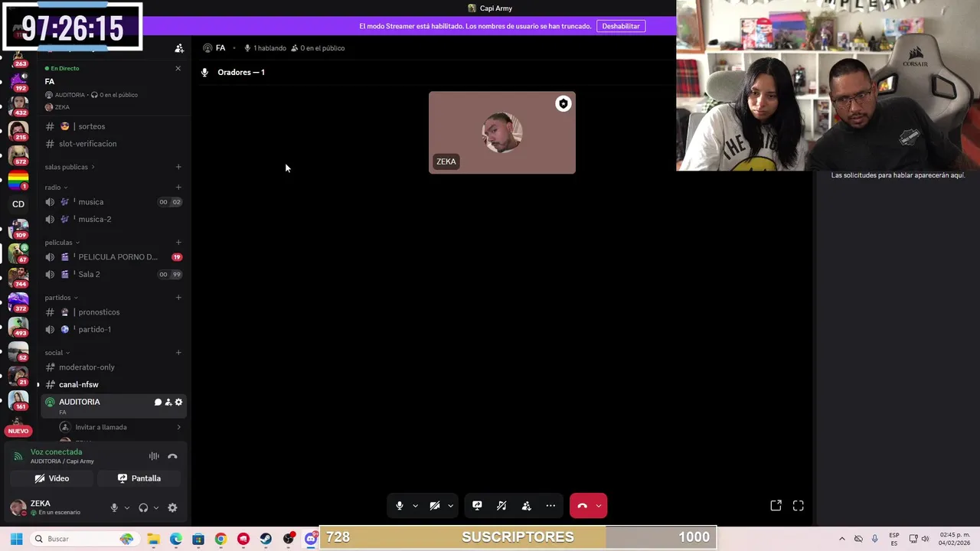
Task: Open more options three-dots in call bar
Action: 550,506
